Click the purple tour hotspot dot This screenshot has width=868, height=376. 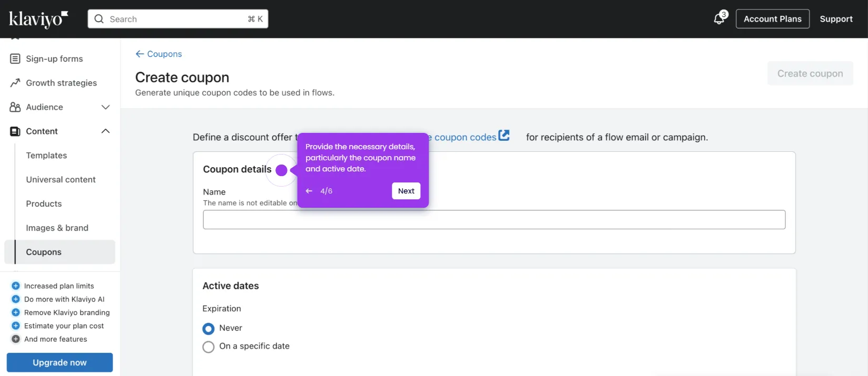[x=281, y=170]
